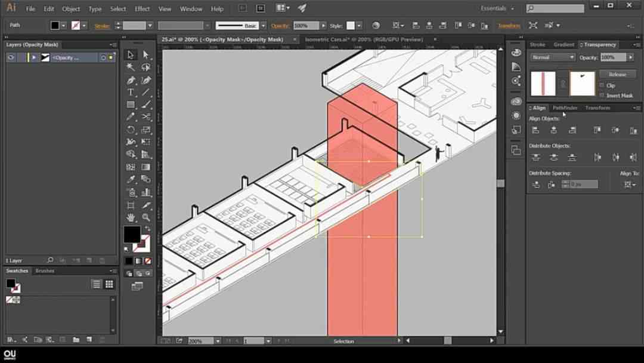Open the Object menu
Screen dimensions: 644x363
tap(70, 8)
